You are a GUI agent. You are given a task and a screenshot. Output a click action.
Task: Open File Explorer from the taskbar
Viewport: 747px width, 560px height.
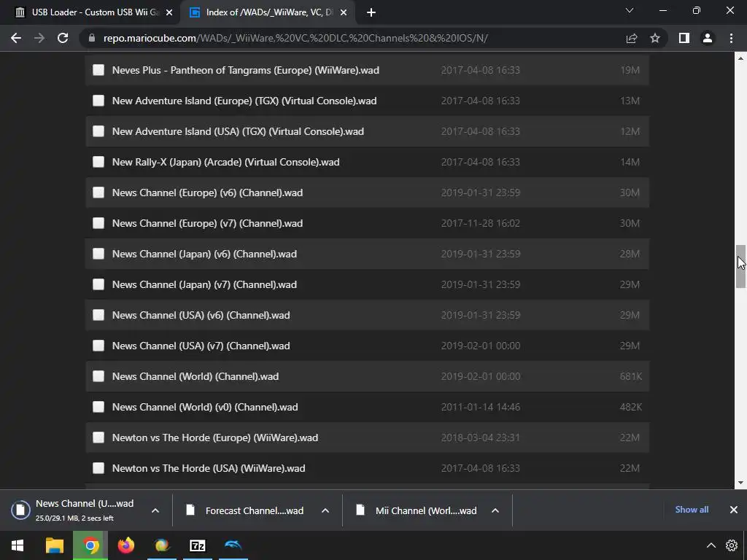click(x=54, y=545)
